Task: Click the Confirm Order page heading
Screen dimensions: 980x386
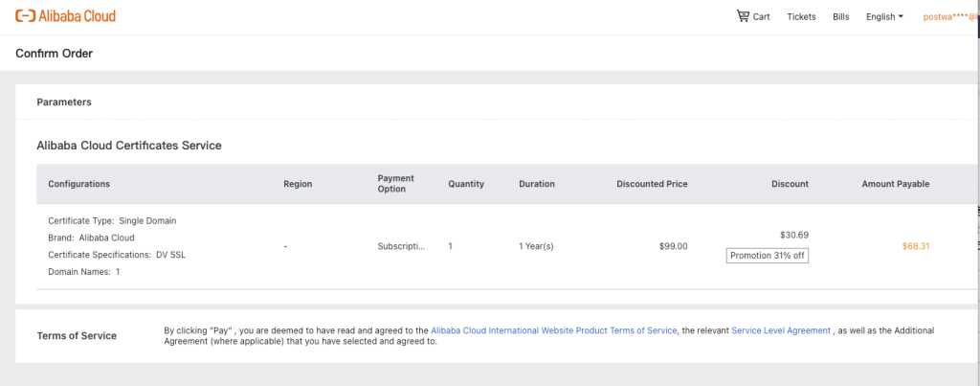Action: click(55, 54)
